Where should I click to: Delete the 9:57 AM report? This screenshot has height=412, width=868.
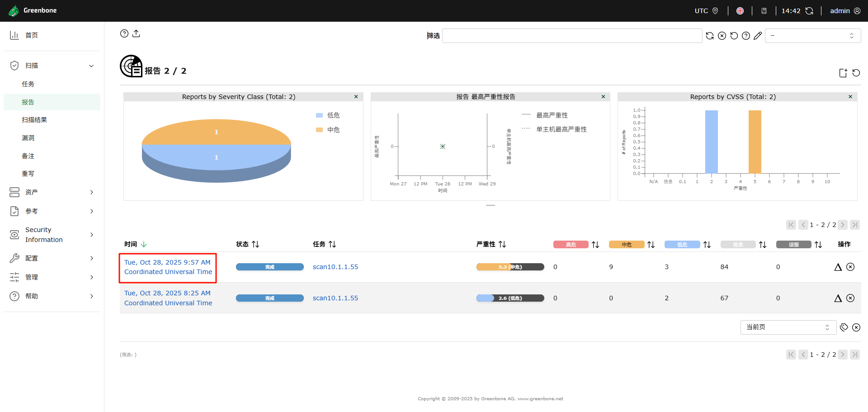[x=850, y=267]
